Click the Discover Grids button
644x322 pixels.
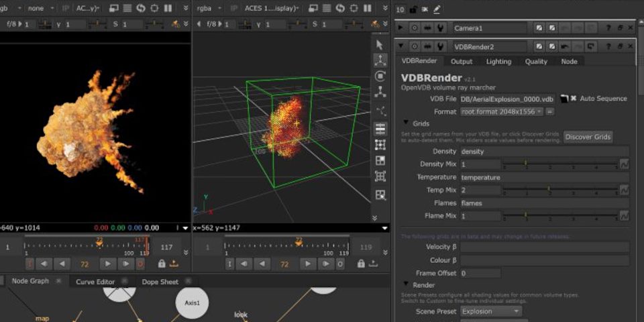click(x=588, y=137)
